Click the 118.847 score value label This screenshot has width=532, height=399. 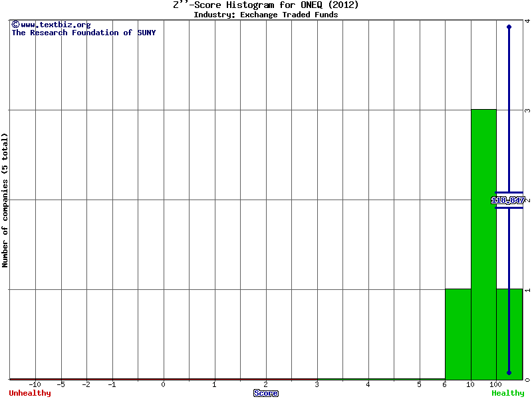coord(508,200)
